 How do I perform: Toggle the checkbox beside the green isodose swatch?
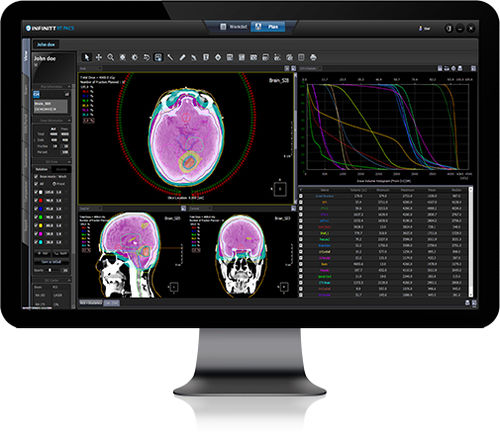(x=36, y=217)
